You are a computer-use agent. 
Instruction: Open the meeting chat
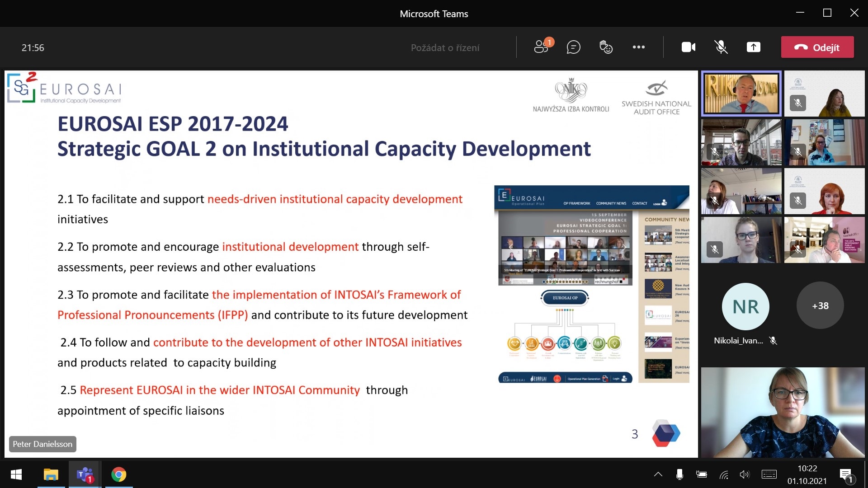point(573,47)
